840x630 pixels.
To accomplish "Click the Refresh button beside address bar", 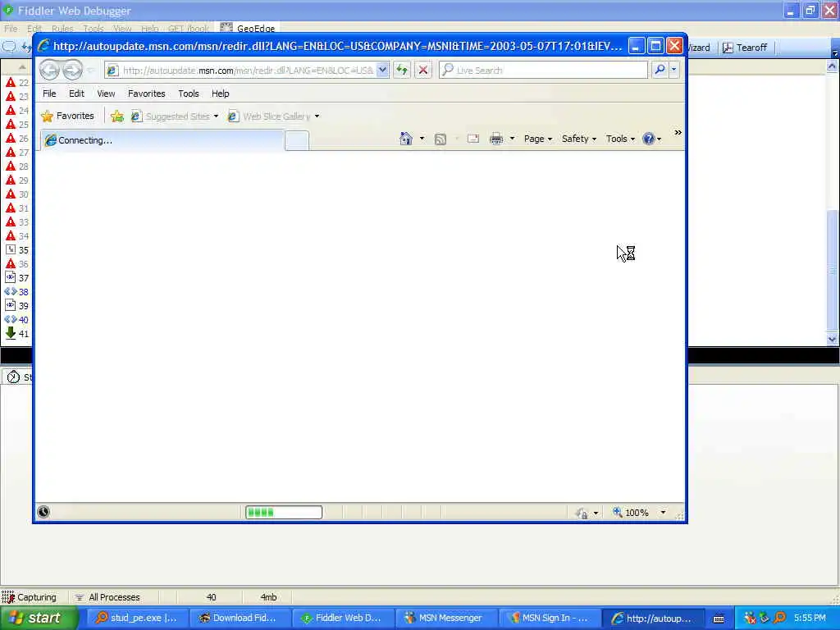I will tap(402, 71).
